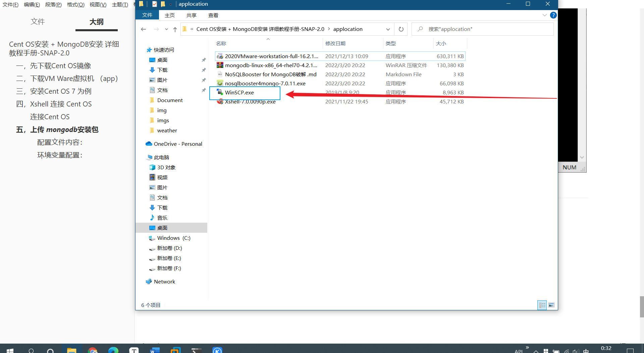Open Xshell terminal from the taskbar
The width and height of the screenshot is (644, 353).
click(197, 350)
